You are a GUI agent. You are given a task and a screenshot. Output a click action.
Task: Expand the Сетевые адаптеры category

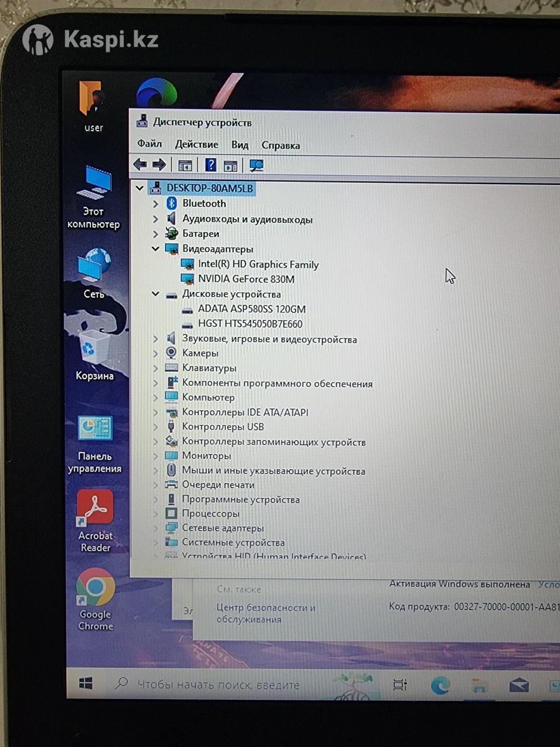(156, 528)
